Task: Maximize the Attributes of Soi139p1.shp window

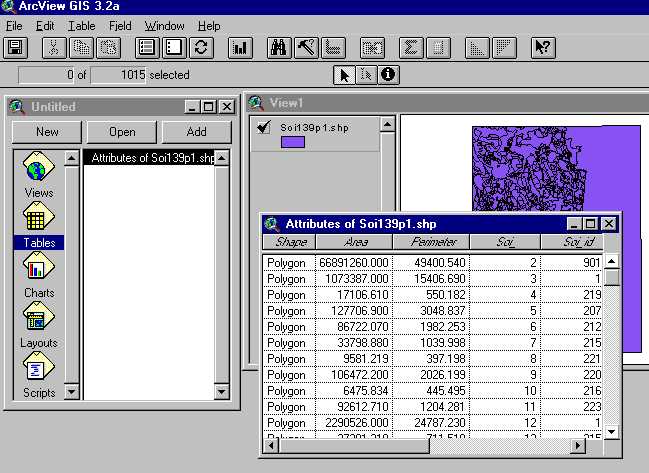Action: point(590,224)
